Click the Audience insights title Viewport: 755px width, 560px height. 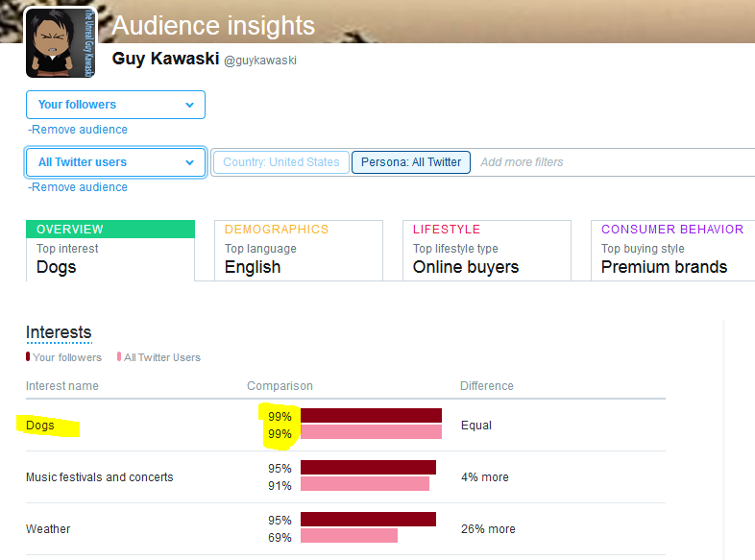click(x=213, y=26)
